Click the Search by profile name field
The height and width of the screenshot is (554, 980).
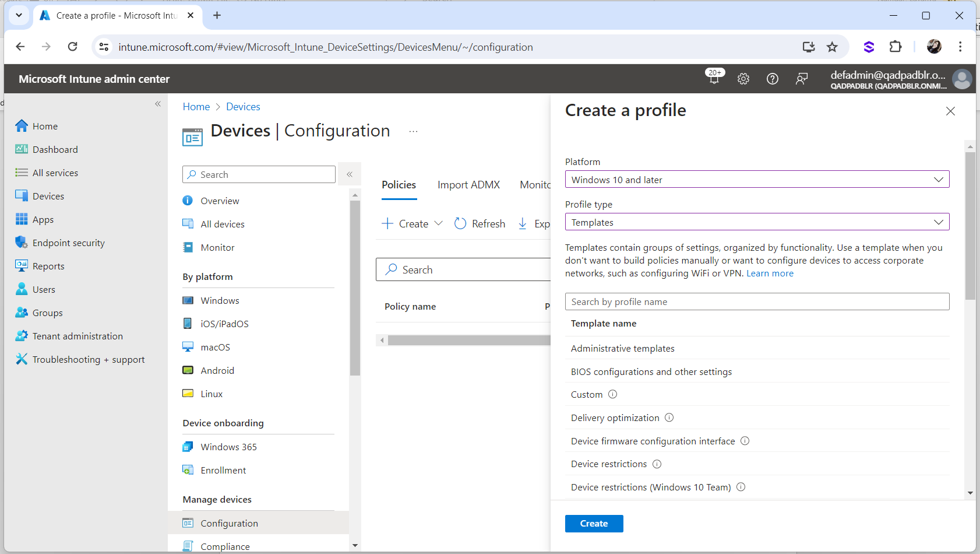coord(757,301)
